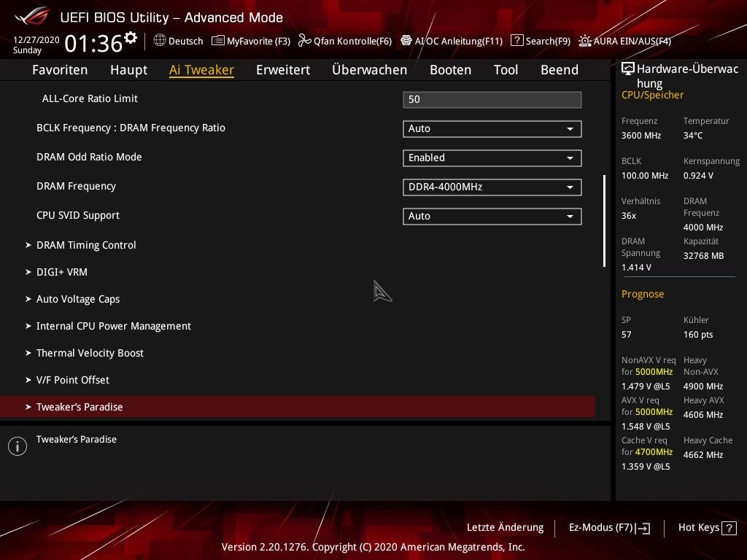Click the MyFavorite list icon
The height and width of the screenshot is (560, 747).
click(x=217, y=41)
